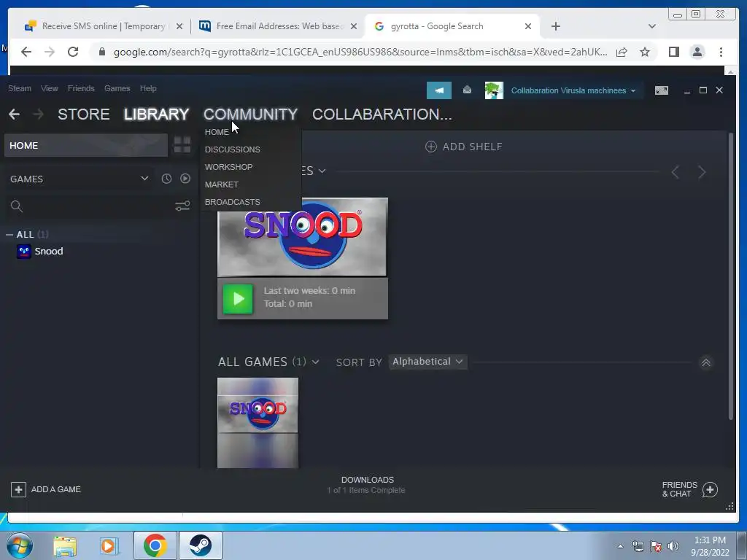
Task: Collapse the ALL games tree group
Action: click(x=9, y=234)
